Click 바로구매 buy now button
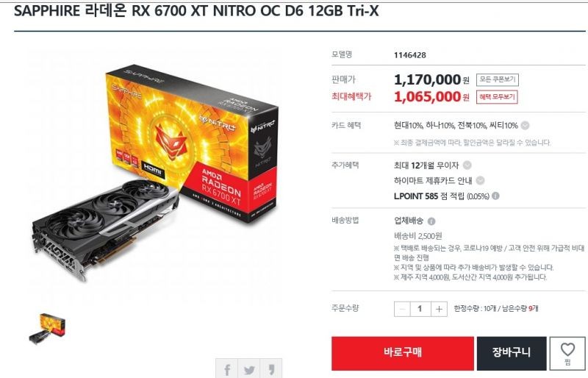 [x=402, y=353]
